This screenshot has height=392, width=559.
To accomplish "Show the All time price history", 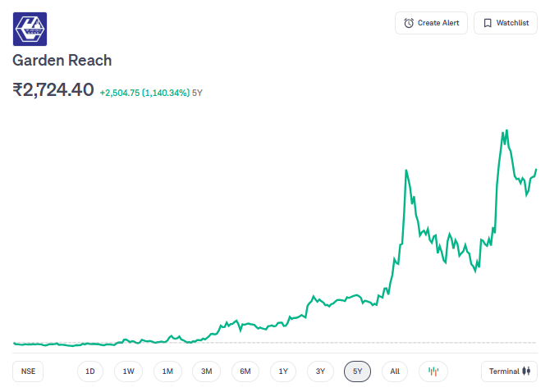I will (x=395, y=371).
